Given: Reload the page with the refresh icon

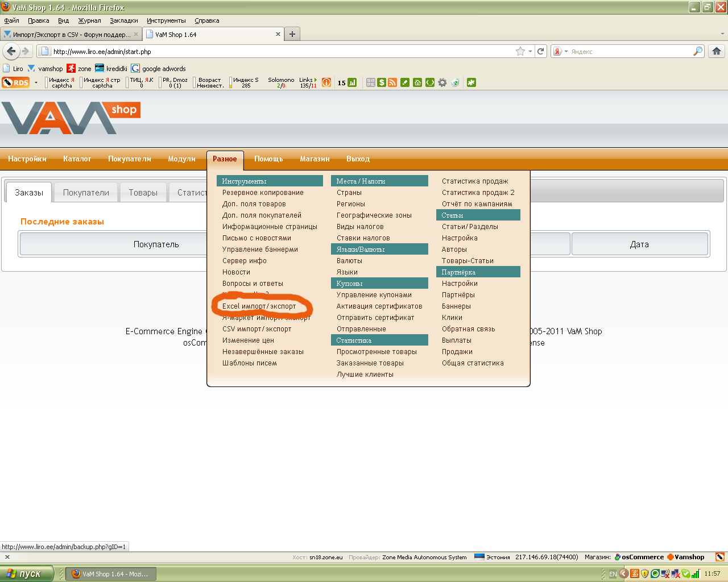Looking at the screenshot, I should tap(541, 51).
